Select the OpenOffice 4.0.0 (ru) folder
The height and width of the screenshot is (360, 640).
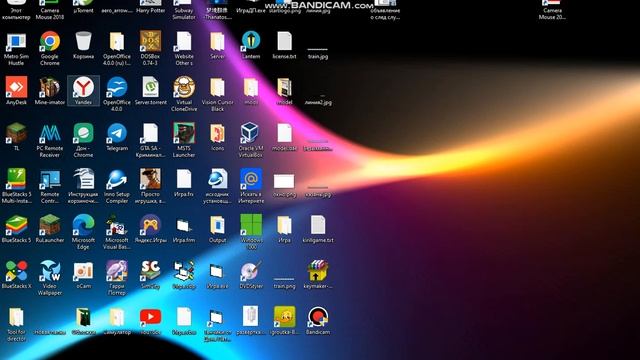117,48
